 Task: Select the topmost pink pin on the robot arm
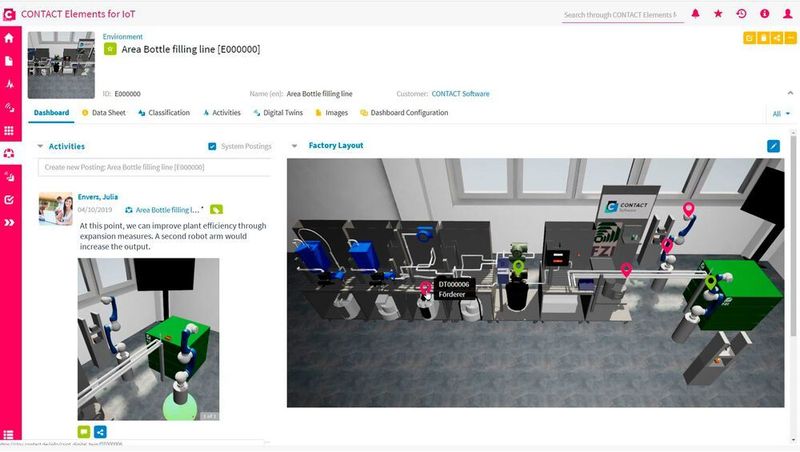click(688, 209)
